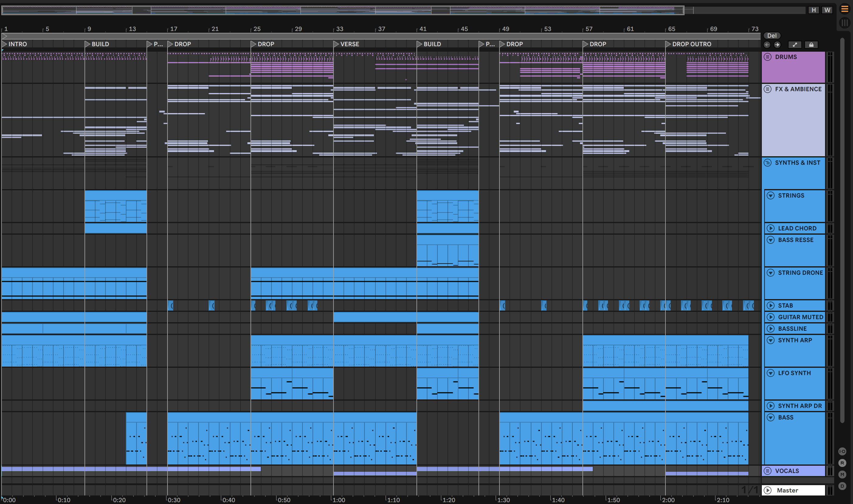Click bar 33 on the beat-time ruler

point(340,29)
